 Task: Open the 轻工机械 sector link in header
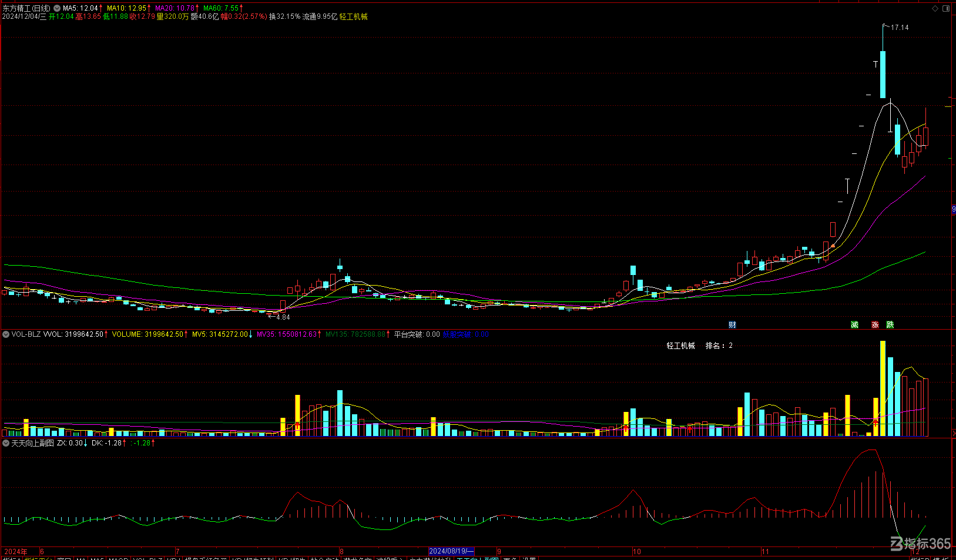[x=354, y=16]
